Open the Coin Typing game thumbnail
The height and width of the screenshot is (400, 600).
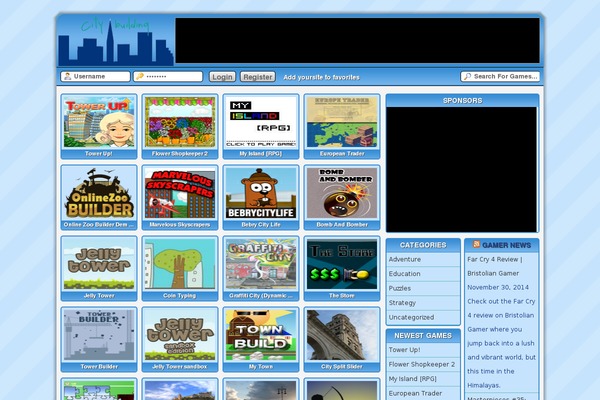[x=180, y=264]
